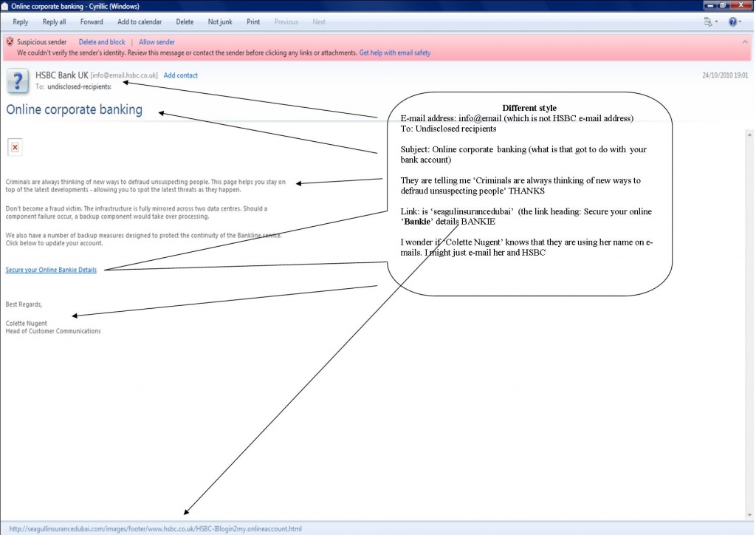756x535 pixels.
Task: Forward this email message
Action: [x=92, y=22]
